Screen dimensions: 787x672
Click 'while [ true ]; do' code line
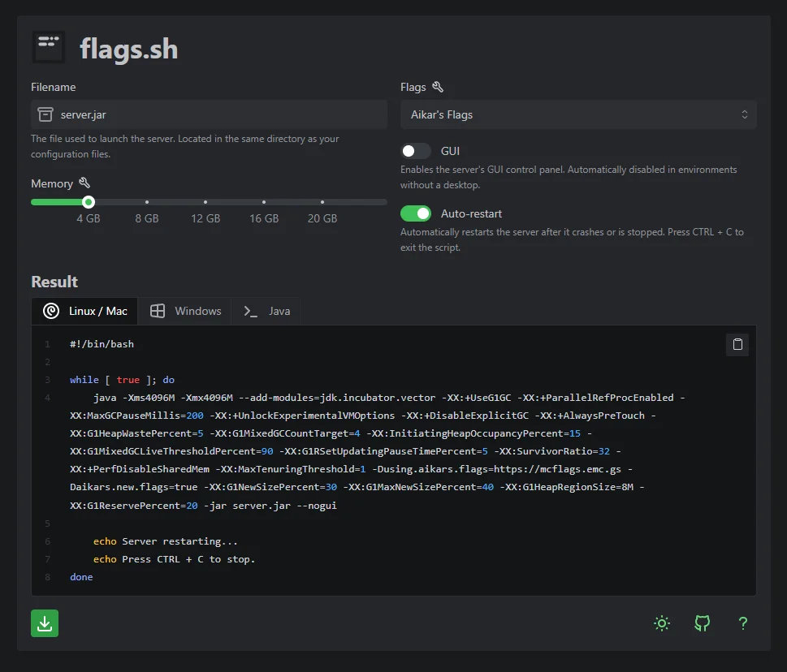[x=122, y=380]
